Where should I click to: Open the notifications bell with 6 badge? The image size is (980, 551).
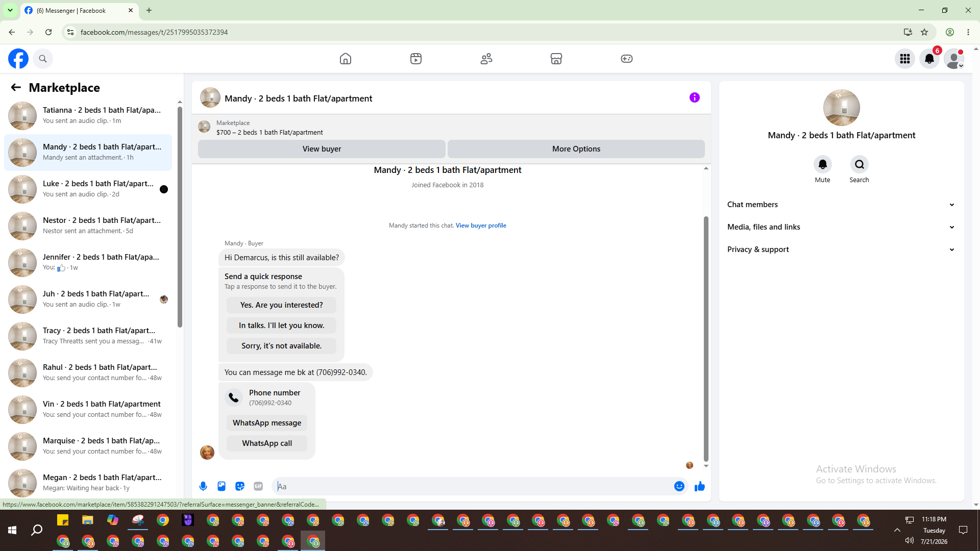click(x=929, y=59)
